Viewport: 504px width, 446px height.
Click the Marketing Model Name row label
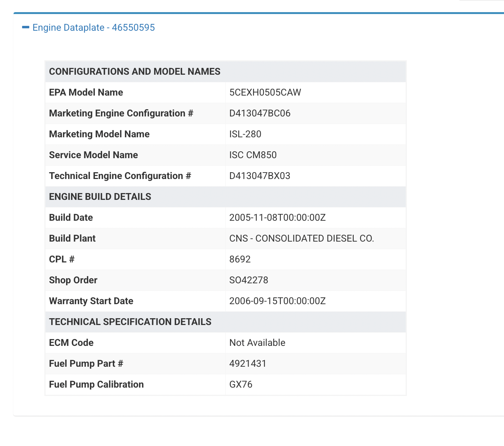click(x=99, y=134)
